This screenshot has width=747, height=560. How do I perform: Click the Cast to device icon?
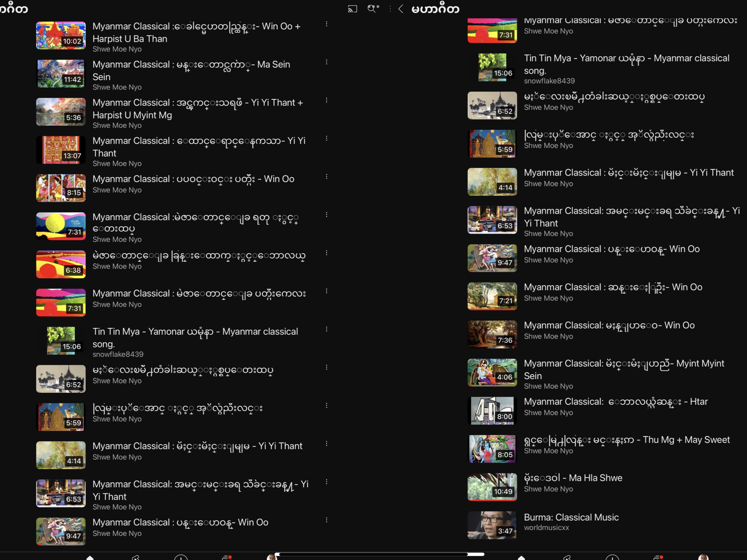(352, 9)
